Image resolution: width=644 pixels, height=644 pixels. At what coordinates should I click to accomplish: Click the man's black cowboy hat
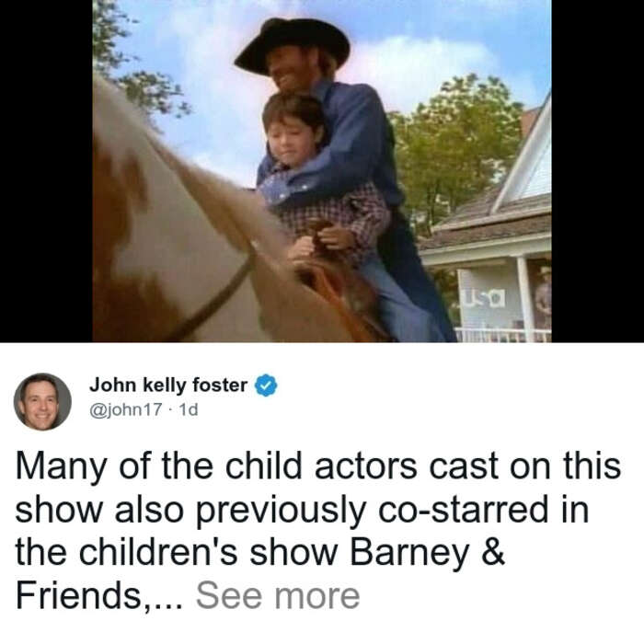[292, 44]
